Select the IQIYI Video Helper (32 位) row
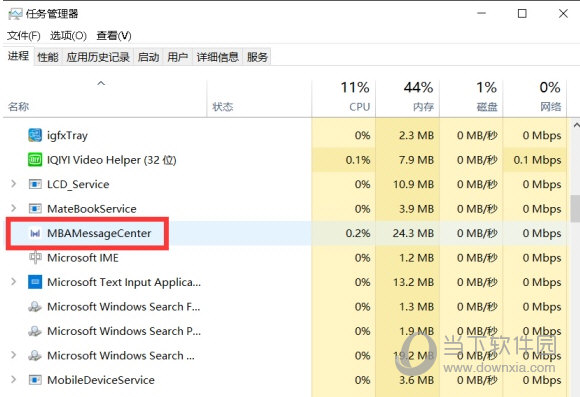Image resolution: width=580 pixels, height=397 pixels. coord(285,160)
